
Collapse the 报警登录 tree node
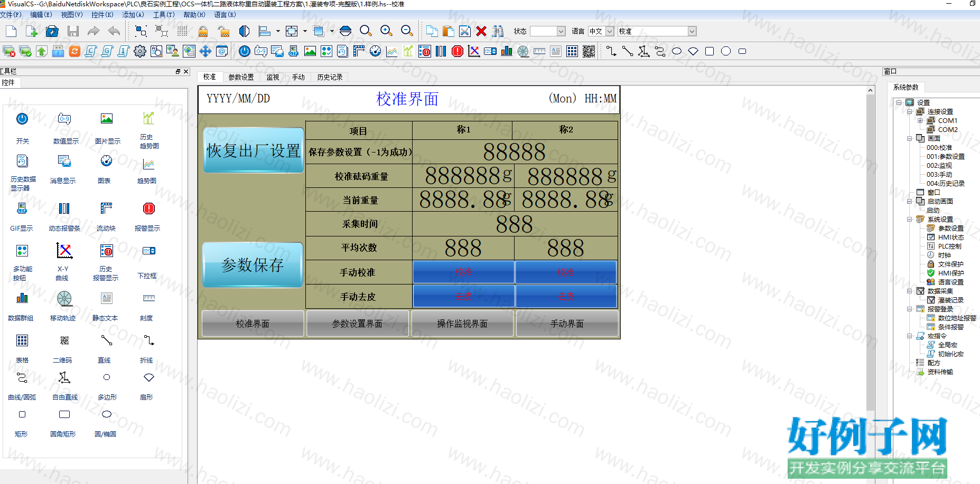pyautogui.click(x=909, y=309)
